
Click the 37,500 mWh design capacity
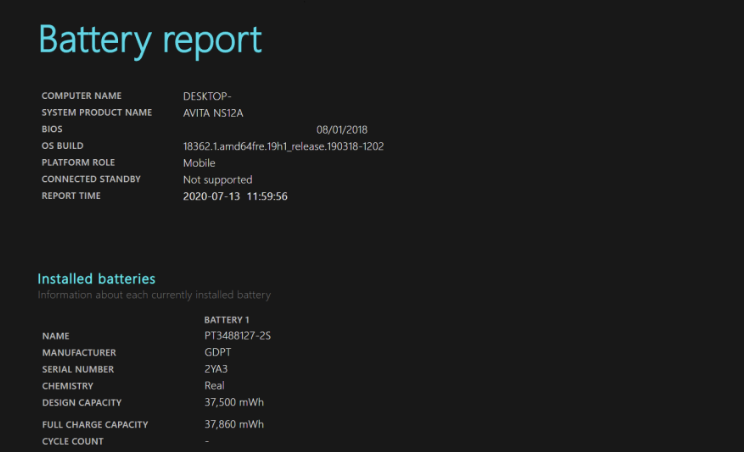(234, 402)
